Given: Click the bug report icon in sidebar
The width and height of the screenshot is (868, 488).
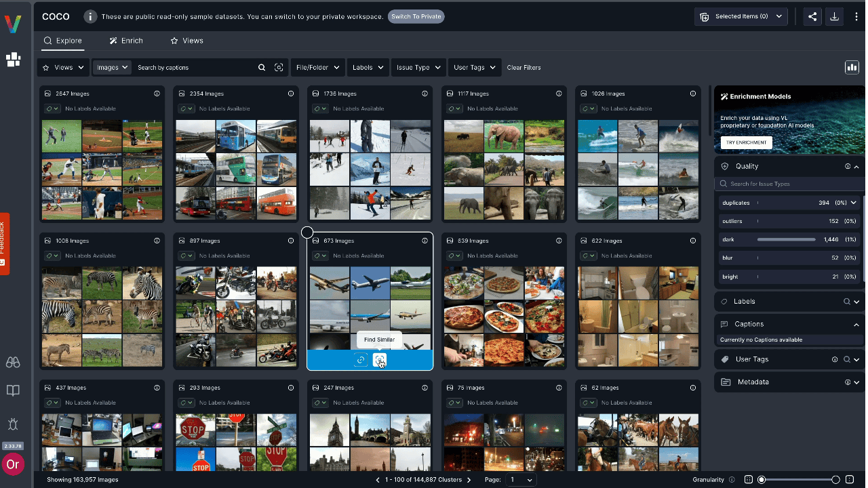Looking at the screenshot, I should pos(13,424).
